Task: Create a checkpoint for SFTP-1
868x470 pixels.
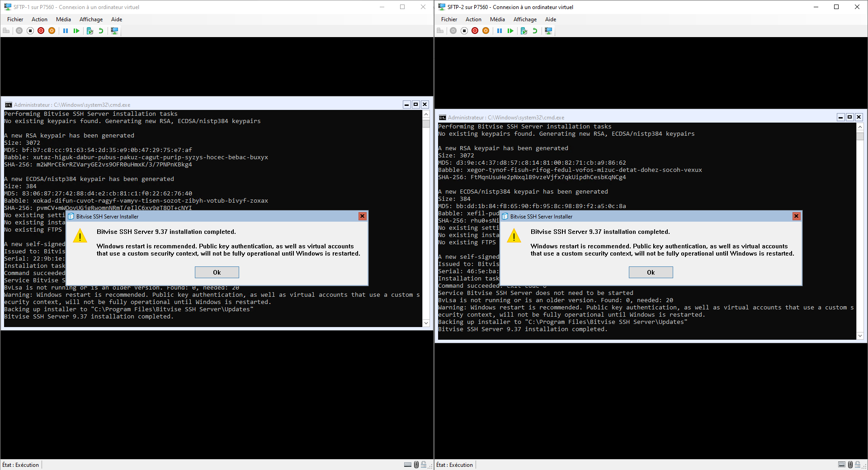Action: click(90, 31)
